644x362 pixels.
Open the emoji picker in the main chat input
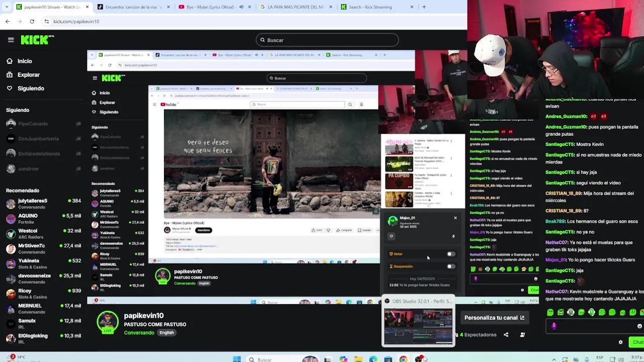[639, 326]
